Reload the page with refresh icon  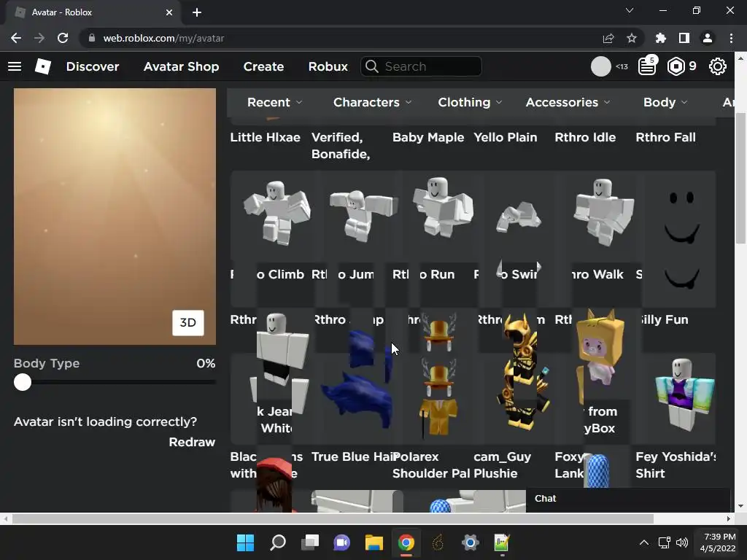click(x=63, y=38)
